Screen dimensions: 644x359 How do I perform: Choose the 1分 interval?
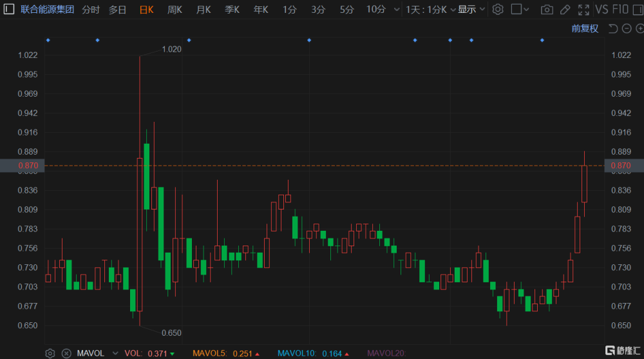coord(290,10)
